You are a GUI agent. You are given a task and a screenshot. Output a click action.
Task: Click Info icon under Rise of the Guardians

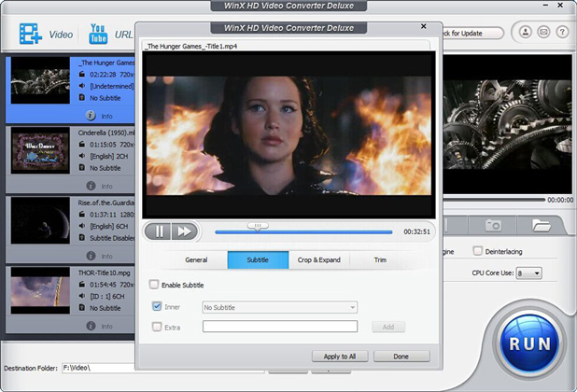pyautogui.click(x=91, y=256)
